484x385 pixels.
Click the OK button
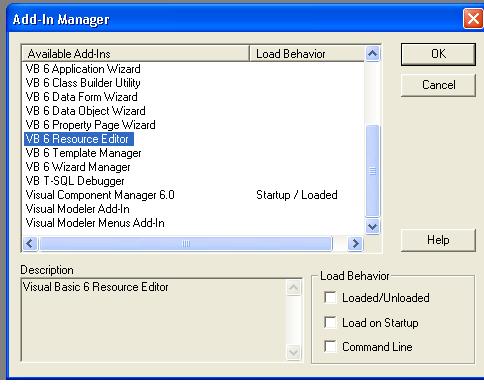tap(438, 54)
